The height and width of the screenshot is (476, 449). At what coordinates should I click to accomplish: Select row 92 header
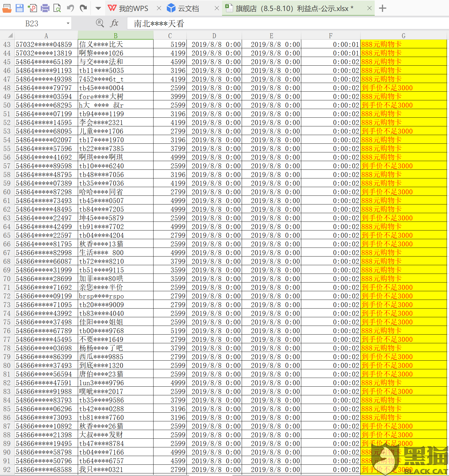[7, 469]
